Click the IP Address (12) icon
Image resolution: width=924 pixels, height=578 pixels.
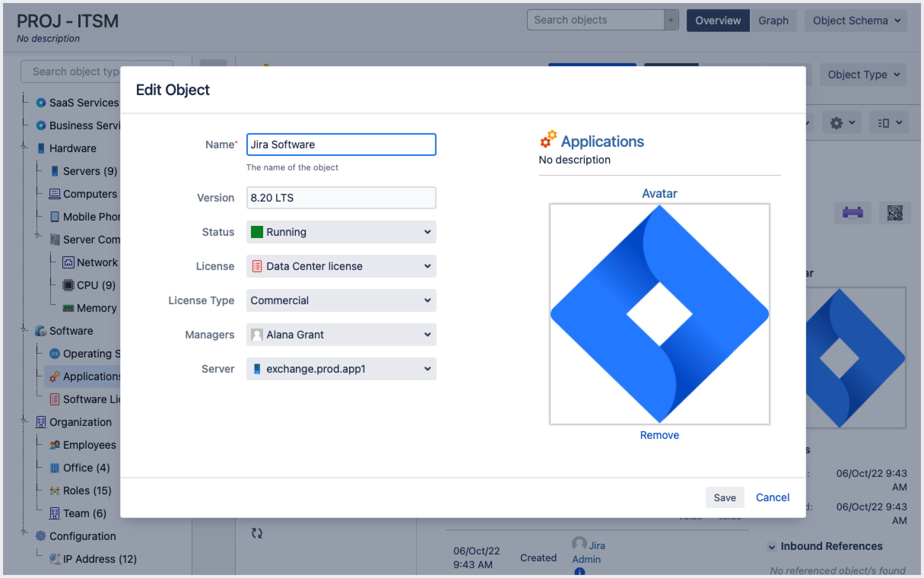point(55,559)
